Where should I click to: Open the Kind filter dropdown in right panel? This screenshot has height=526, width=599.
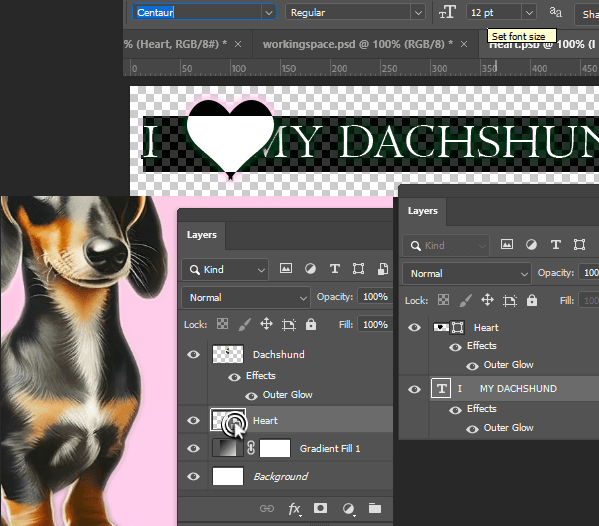pyautogui.click(x=446, y=245)
